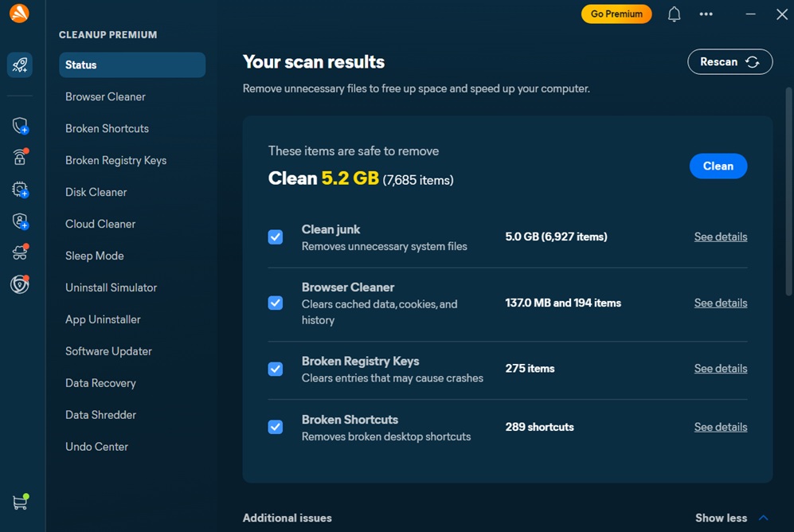Click the "289 shortcuts" value
794x532 pixels.
[539, 427]
